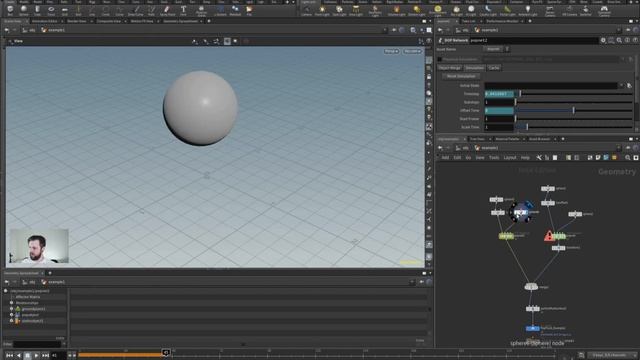Viewport: 640px width, 360px height.
Task: Open the Tools menu in network editor
Action: [494, 158]
